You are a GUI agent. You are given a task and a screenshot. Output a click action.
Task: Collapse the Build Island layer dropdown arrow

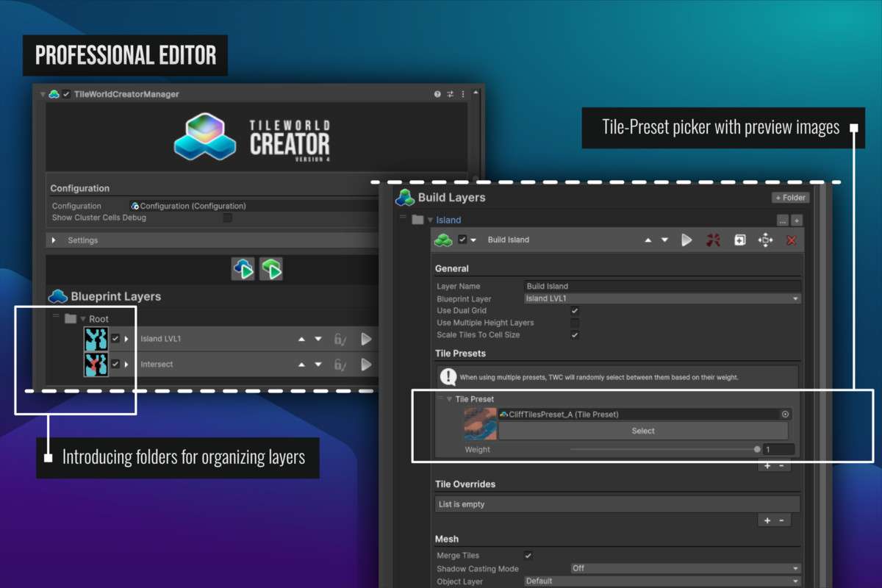(473, 240)
